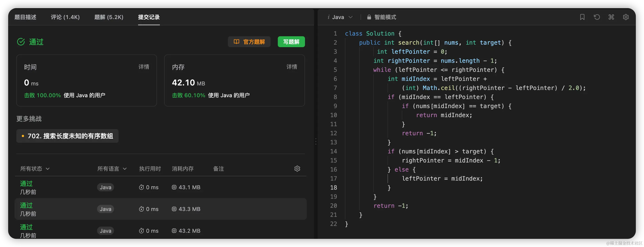Open editor settings gear icon
Image resolution: width=644 pixels, height=247 pixels.
pos(626,17)
